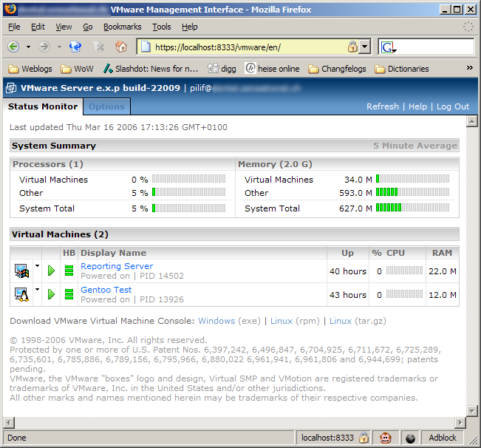Click the VMware Server logo icon
Viewport: 481px width, 448px height.
coord(11,88)
